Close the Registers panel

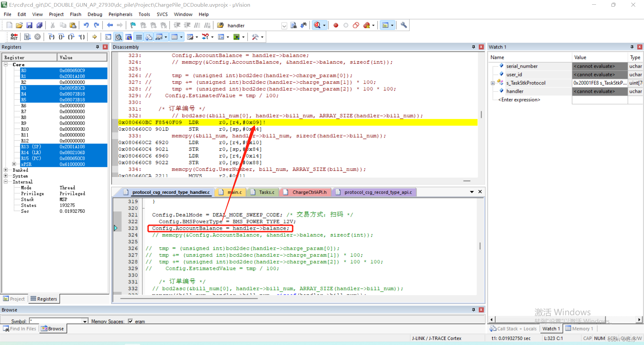(105, 47)
